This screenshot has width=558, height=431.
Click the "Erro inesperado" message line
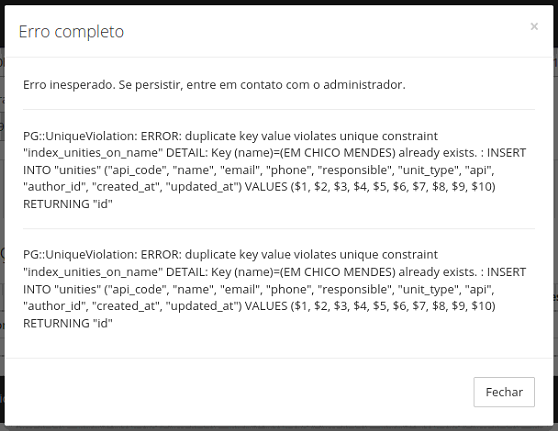214,85
